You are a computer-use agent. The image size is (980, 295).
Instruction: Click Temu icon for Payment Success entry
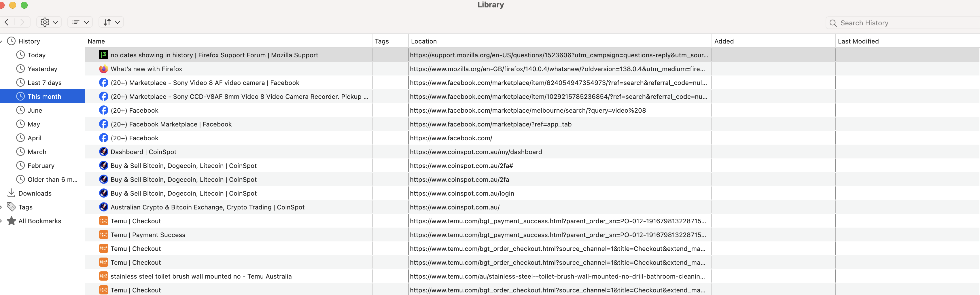[103, 235]
